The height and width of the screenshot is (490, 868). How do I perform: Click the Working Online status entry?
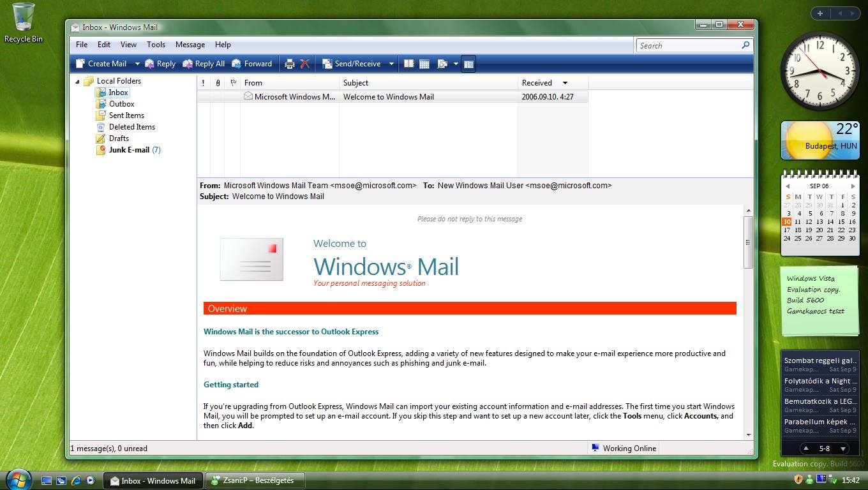click(x=624, y=449)
